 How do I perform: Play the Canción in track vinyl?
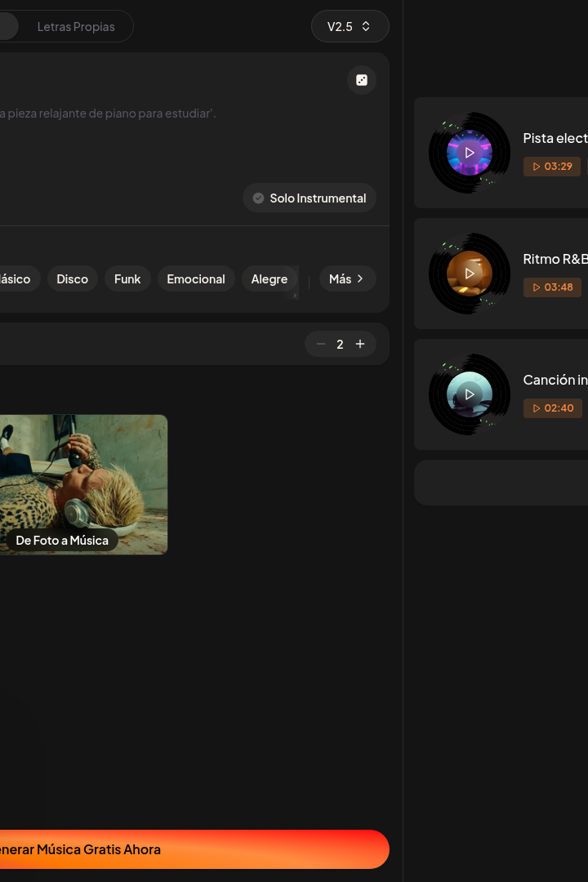[x=470, y=394]
